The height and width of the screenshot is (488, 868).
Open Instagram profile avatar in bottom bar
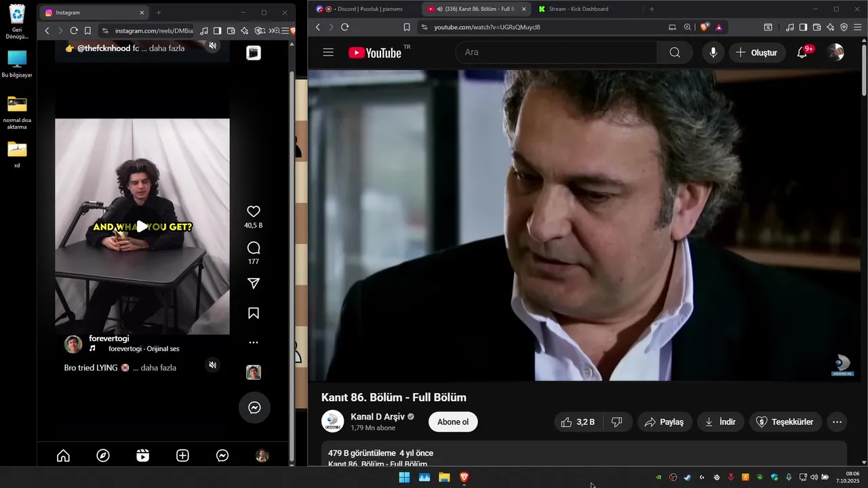(262, 456)
